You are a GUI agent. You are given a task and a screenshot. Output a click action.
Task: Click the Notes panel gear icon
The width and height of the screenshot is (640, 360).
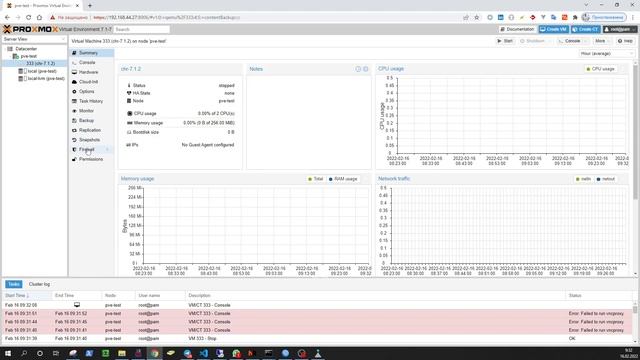tap(366, 69)
